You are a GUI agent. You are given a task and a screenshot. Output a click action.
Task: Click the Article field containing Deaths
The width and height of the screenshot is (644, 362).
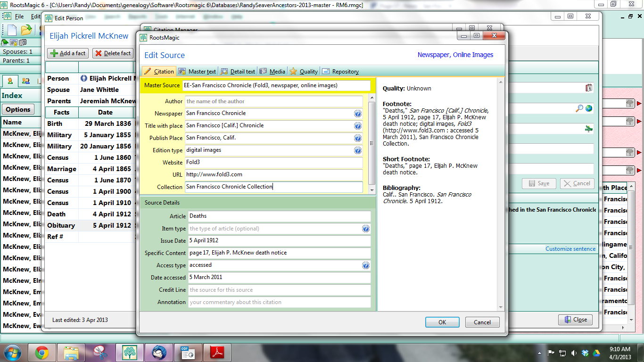pos(279,216)
